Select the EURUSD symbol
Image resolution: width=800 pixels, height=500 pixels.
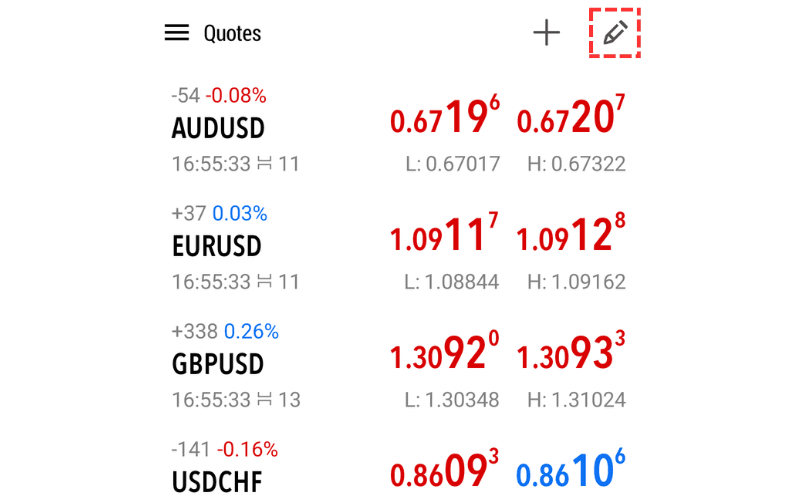[x=216, y=246]
